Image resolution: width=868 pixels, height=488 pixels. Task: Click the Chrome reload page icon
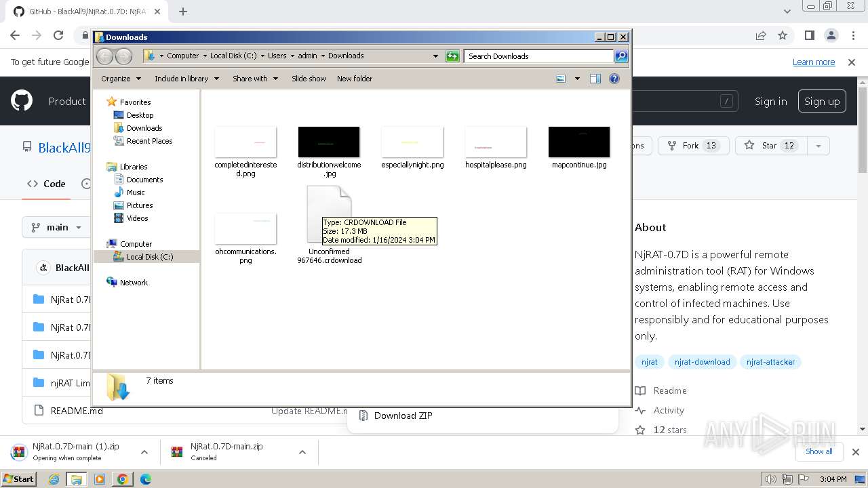tap(58, 35)
